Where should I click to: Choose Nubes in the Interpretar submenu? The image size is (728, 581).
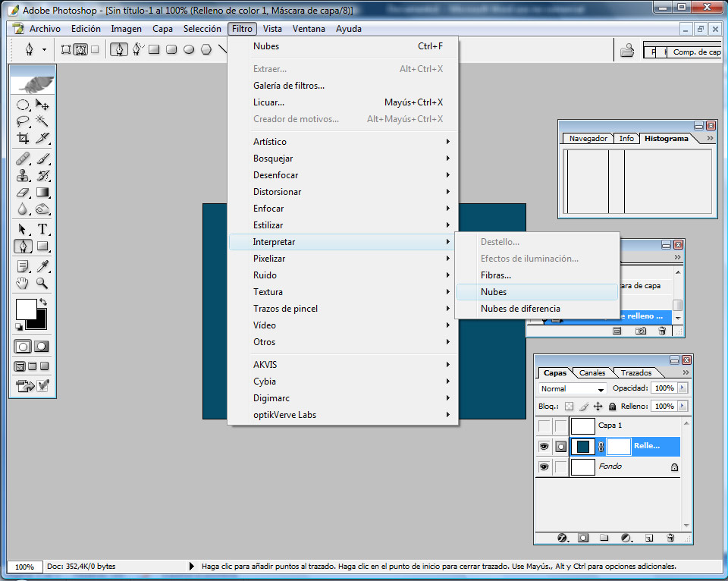(537, 292)
